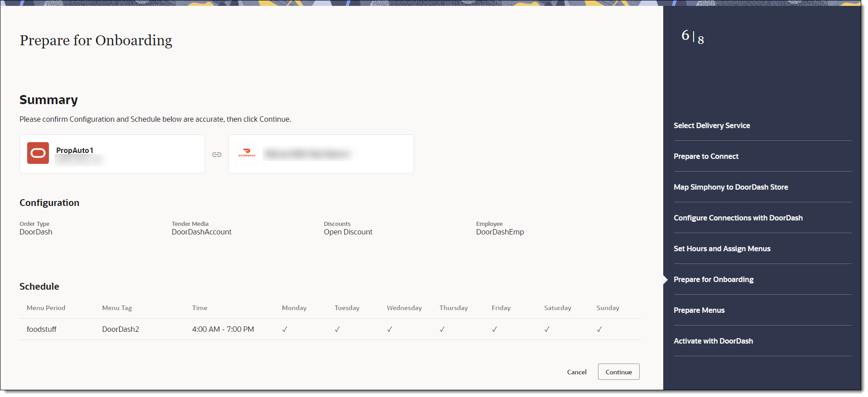
Task: Click the Tuesday column header
Action: coord(347,308)
